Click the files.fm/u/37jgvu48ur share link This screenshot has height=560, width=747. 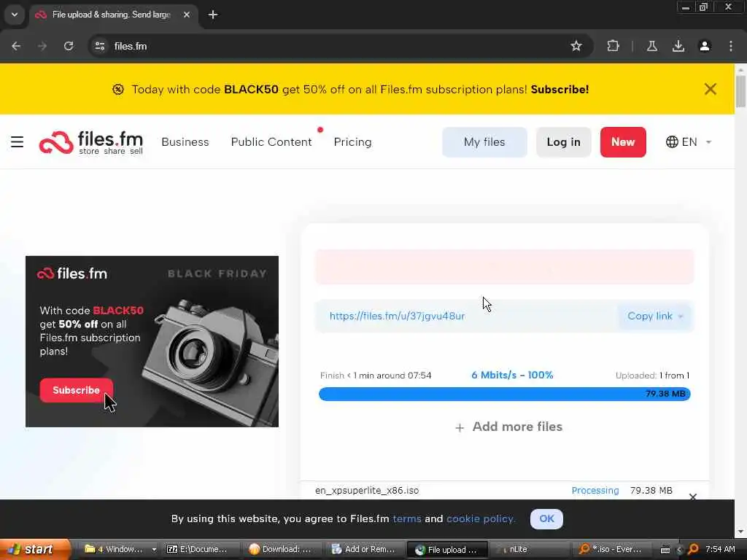pyautogui.click(x=397, y=316)
